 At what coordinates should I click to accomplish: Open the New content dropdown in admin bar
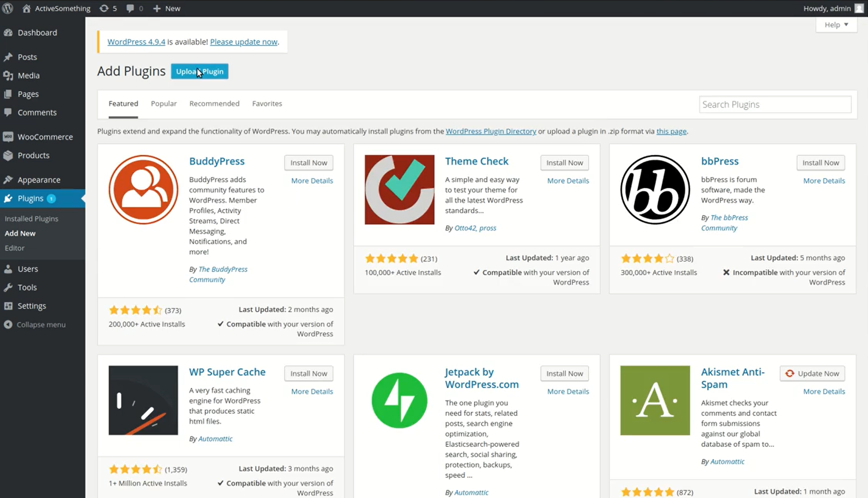[167, 8]
